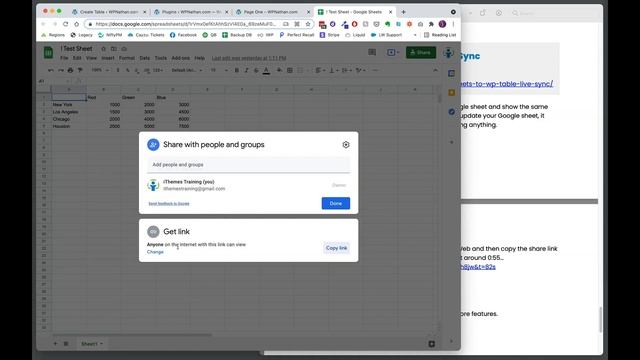Open text color picker
The height and width of the screenshot is (360, 640).
coord(266,70)
